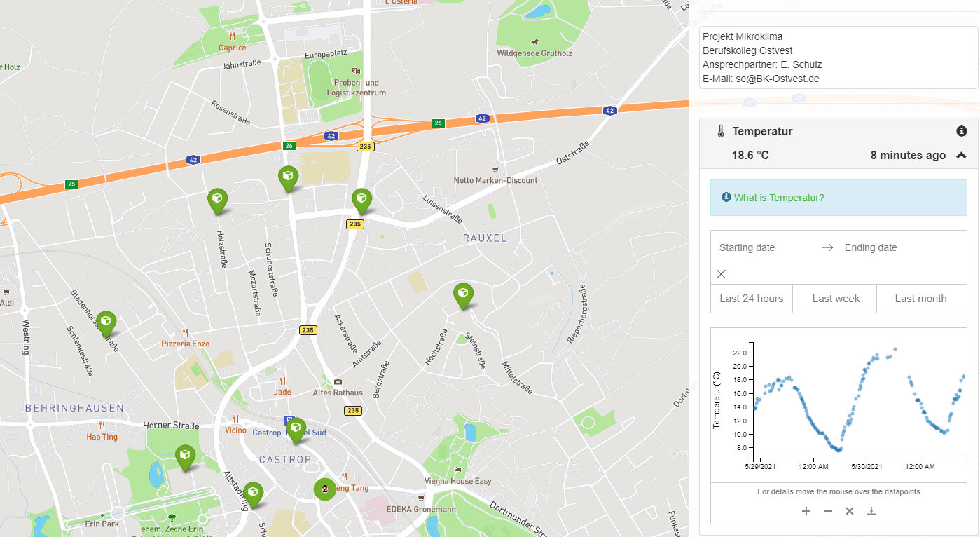980x537 pixels.
Task: Click the Wildgehege Grutholz label
Action: (x=534, y=53)
